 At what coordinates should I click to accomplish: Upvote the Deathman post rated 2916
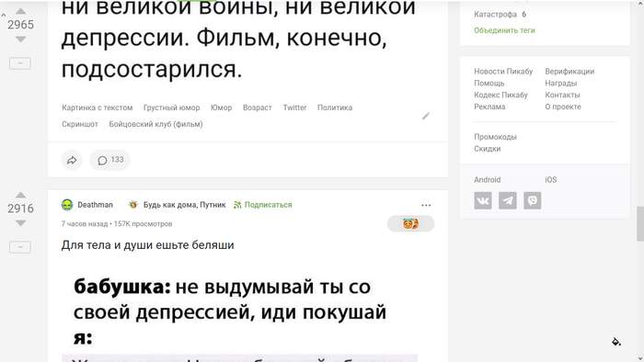pyautogui.click(x=20, y=195)
